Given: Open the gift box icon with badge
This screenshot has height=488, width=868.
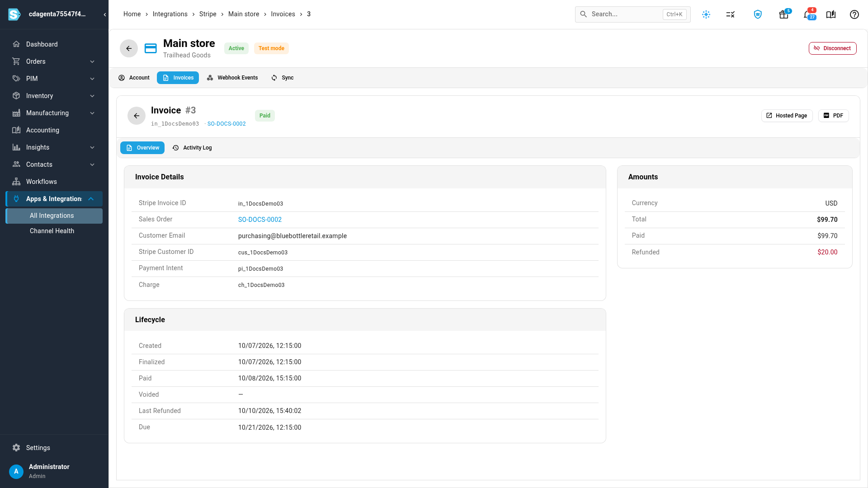Looking at the screenshot, I should (x=784, y=14).
